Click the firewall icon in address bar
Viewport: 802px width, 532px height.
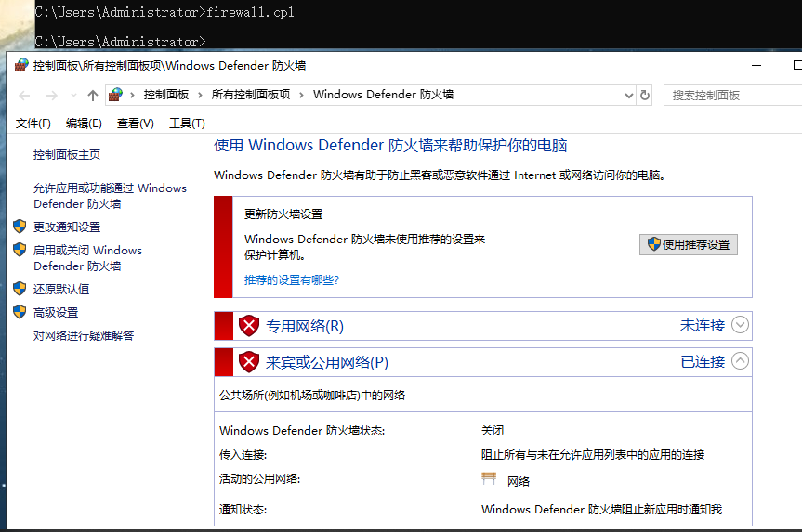click(x=115, y=95)
